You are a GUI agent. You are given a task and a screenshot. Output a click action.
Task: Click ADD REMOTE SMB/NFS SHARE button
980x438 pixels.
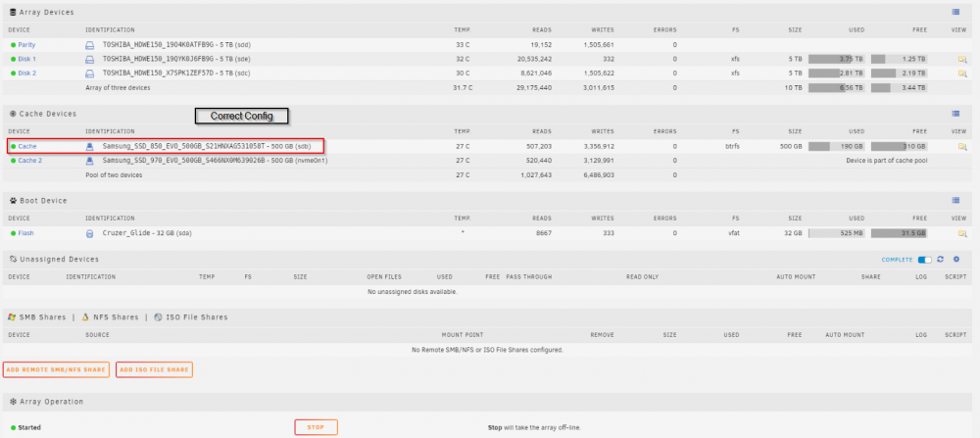[56, 369]
